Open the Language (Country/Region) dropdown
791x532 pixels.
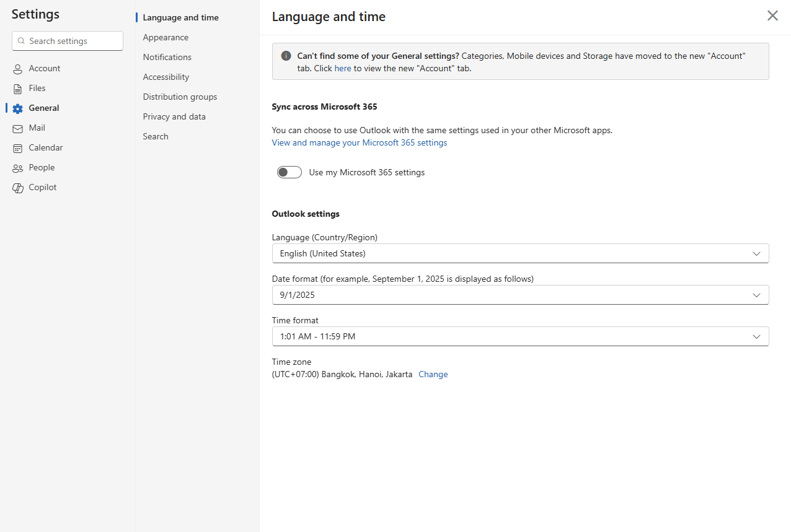(520, 253)
